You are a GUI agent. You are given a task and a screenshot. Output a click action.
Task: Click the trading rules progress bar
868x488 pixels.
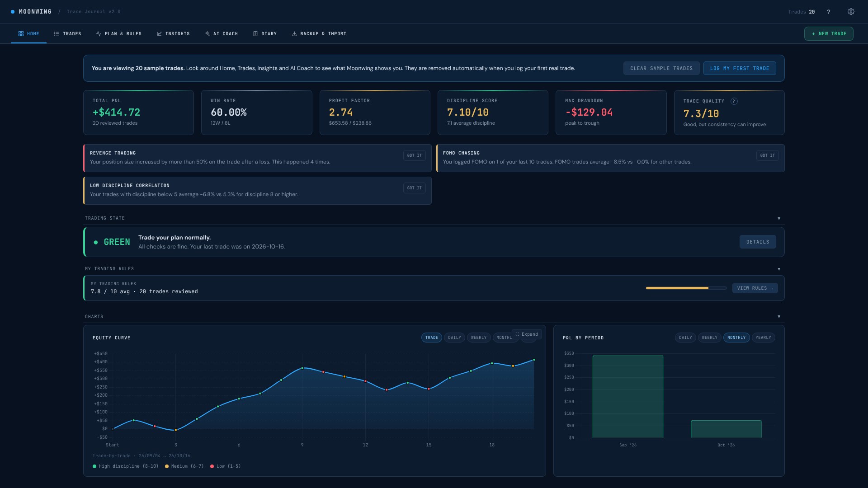click(x=686, y=288)
